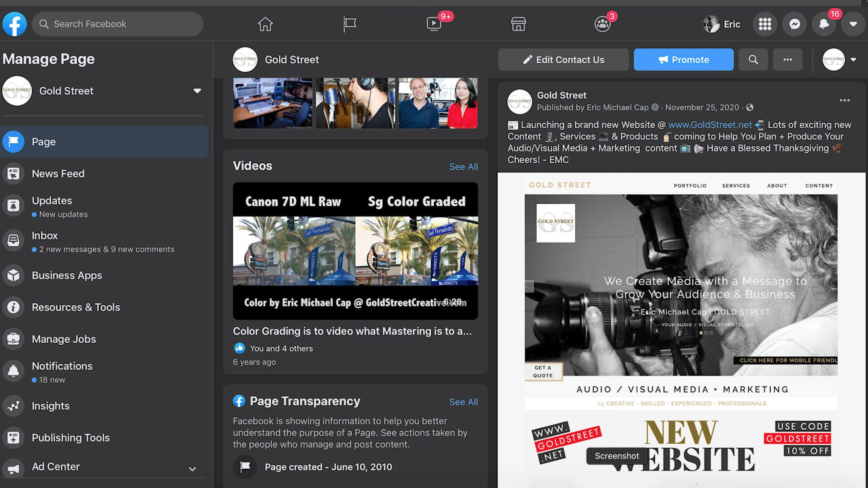Click question mark icon beside publisher name

pos(655,107)
